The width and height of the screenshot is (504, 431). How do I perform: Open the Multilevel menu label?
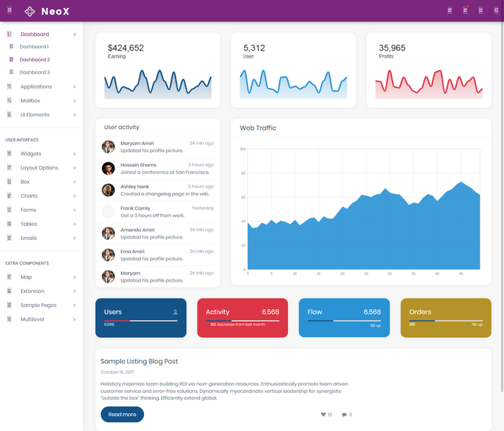click(x=32, y=319)
